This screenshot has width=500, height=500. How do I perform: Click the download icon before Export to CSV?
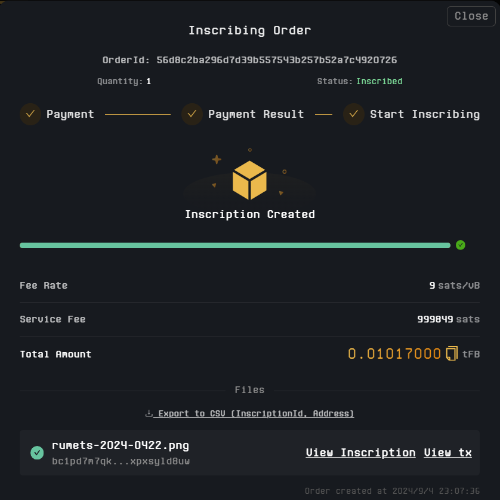(x=149, y=414)
